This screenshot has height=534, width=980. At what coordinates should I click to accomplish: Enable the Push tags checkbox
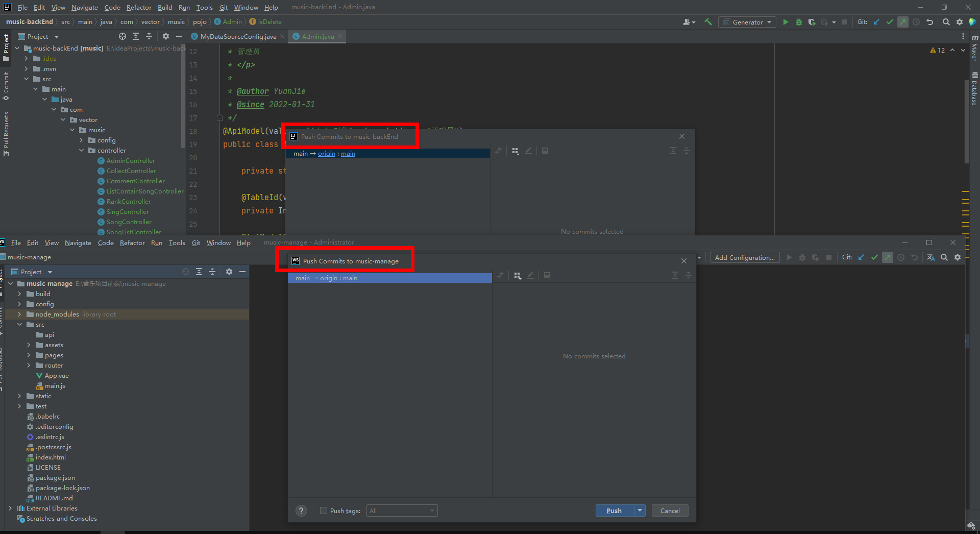[324, 511]
